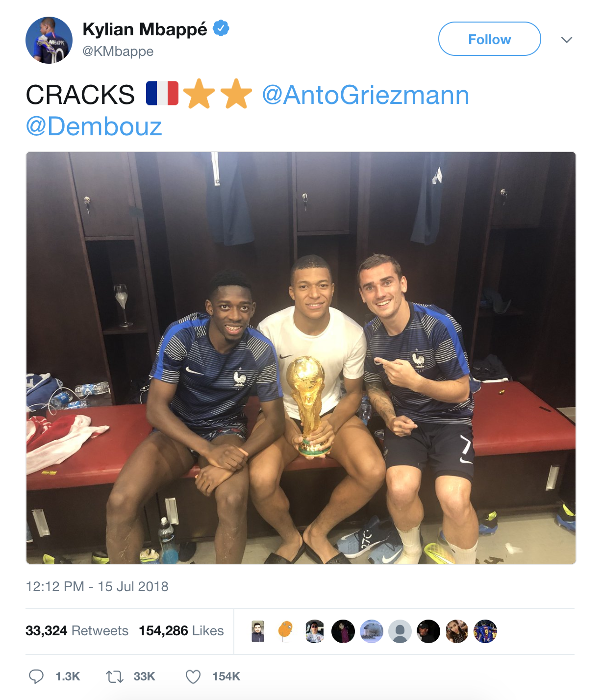Click the reply speech bubble icon
Viewport: 602px width, 700px height.
coord(36,676)
